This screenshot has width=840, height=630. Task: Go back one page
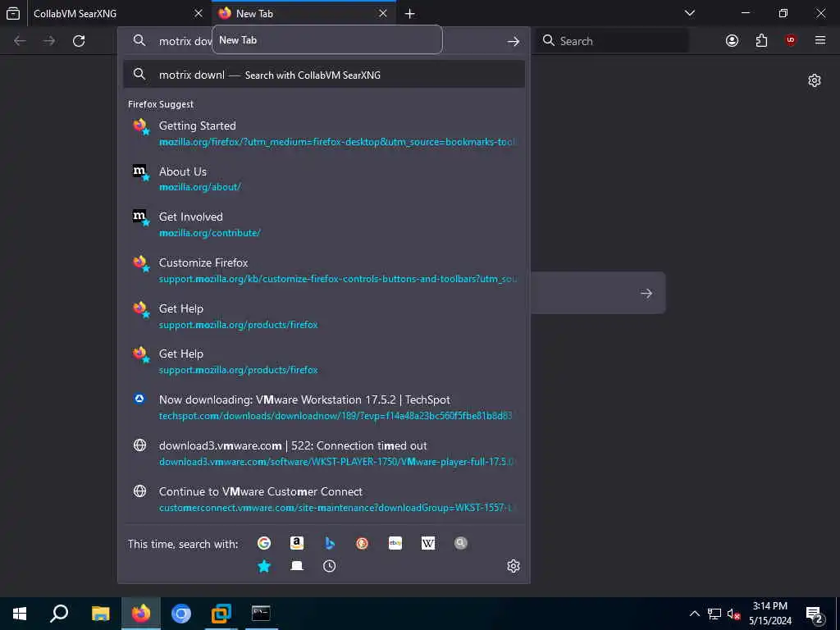pos(20,41)
